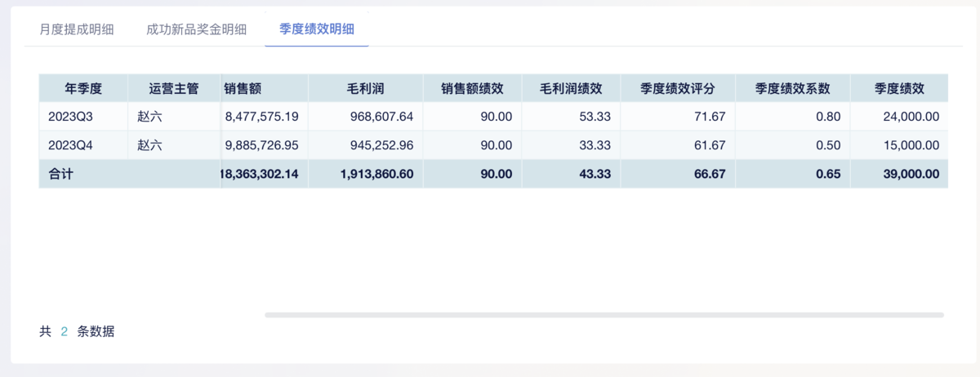
Task: Click the horizontal scrollbar below the table
Action: 604,314
